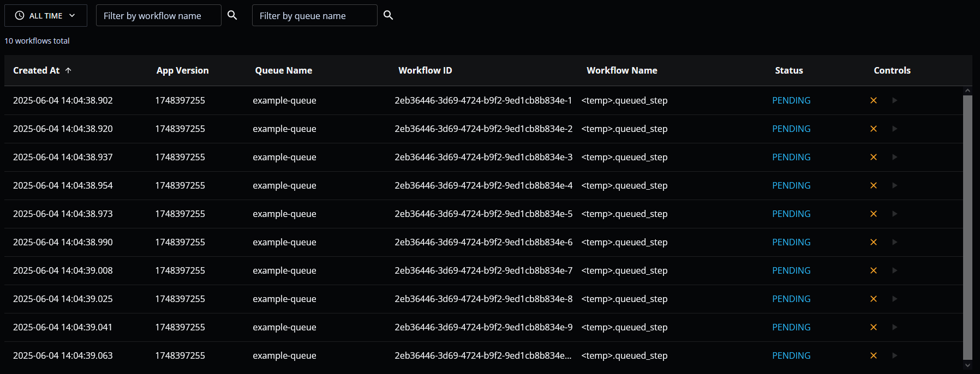Click the table's vertical scrollbar thumb
980x374 pixels.
pos(967,226)
